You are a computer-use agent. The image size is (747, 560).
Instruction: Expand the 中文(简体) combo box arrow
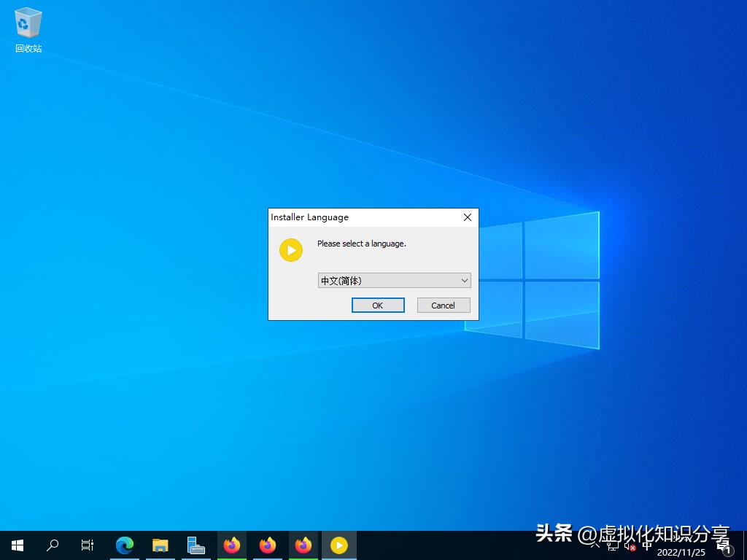pos(465,280)
